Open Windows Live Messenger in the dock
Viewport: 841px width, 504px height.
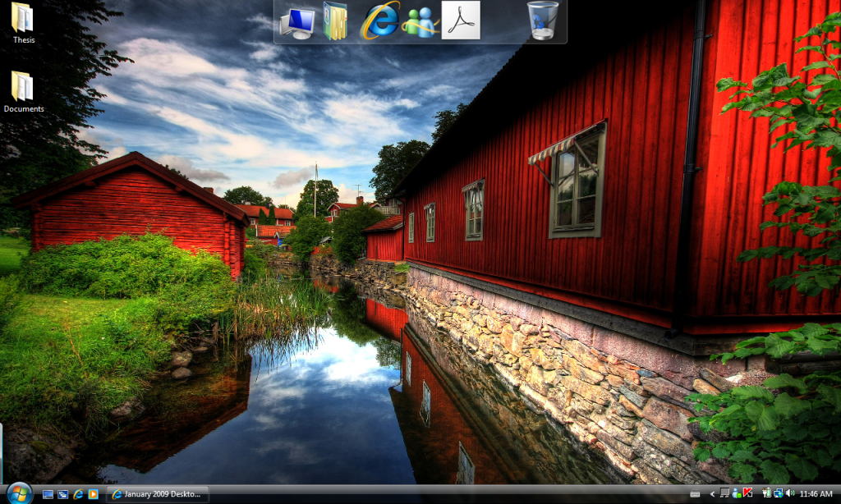420,22
